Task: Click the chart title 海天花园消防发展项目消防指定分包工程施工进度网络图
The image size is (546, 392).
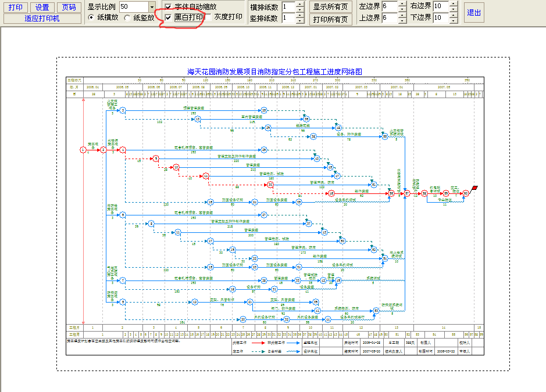Action: (274, 71)
